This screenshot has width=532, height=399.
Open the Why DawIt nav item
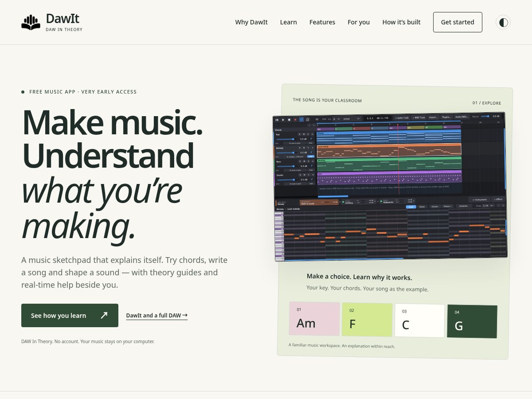point(251,22)
